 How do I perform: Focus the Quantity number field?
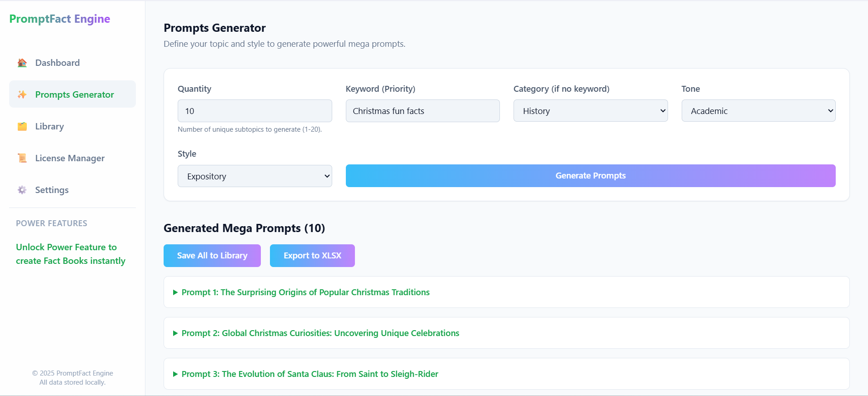click(254, 111)
